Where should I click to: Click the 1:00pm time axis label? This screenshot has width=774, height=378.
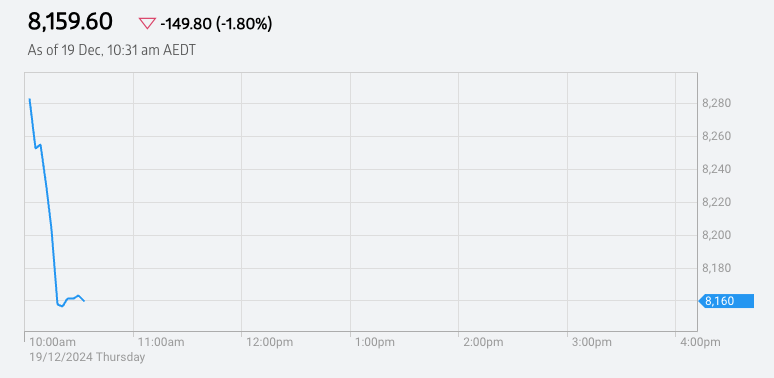(x=376, y=342)
